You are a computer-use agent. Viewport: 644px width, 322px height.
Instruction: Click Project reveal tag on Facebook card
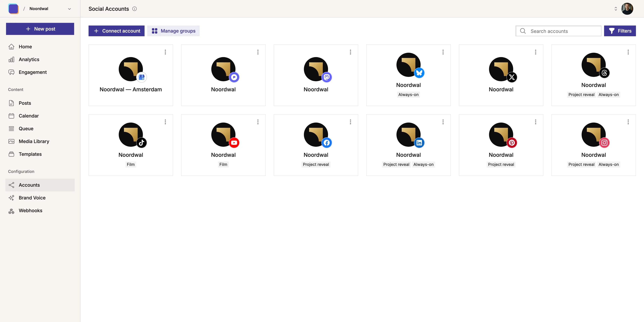click(x=316, y=164)
